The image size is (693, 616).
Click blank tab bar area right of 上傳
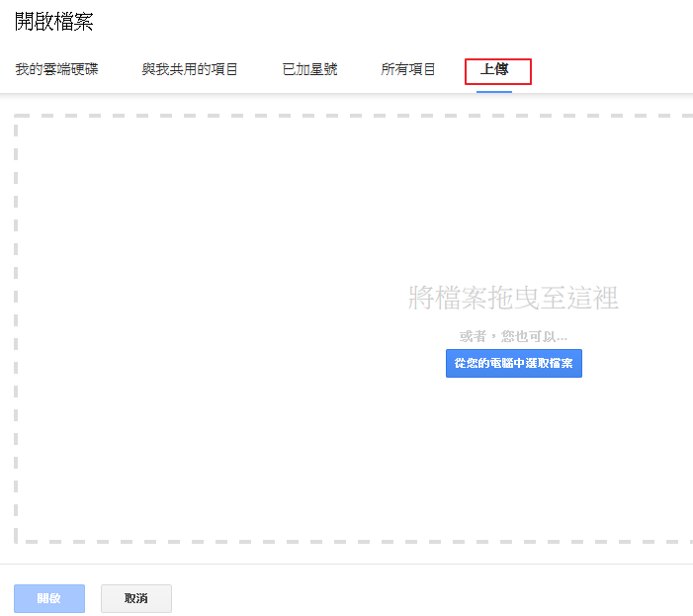coord(613,69)
